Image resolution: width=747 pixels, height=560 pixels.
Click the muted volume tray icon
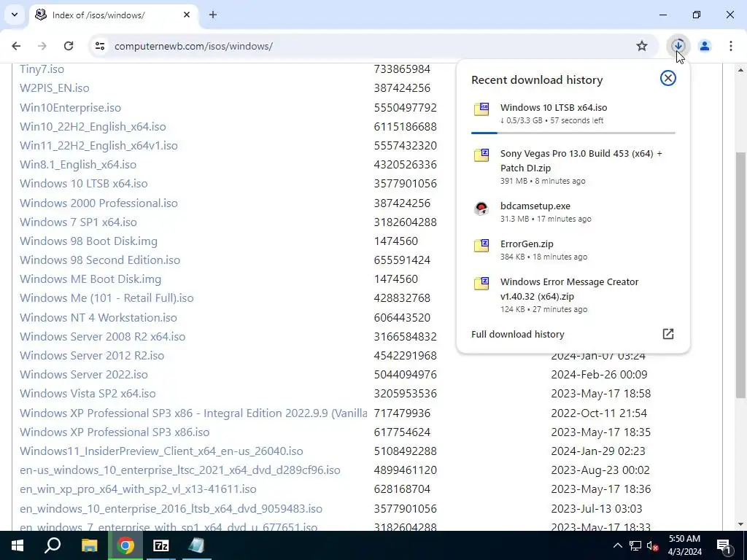click(652, 545)
